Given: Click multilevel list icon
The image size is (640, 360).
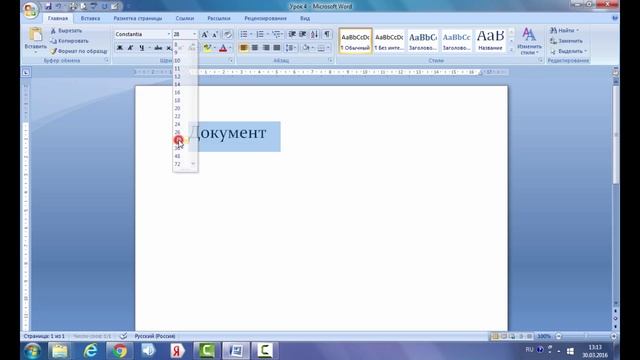Looking at the screenshot, I should tap(276, 34).
